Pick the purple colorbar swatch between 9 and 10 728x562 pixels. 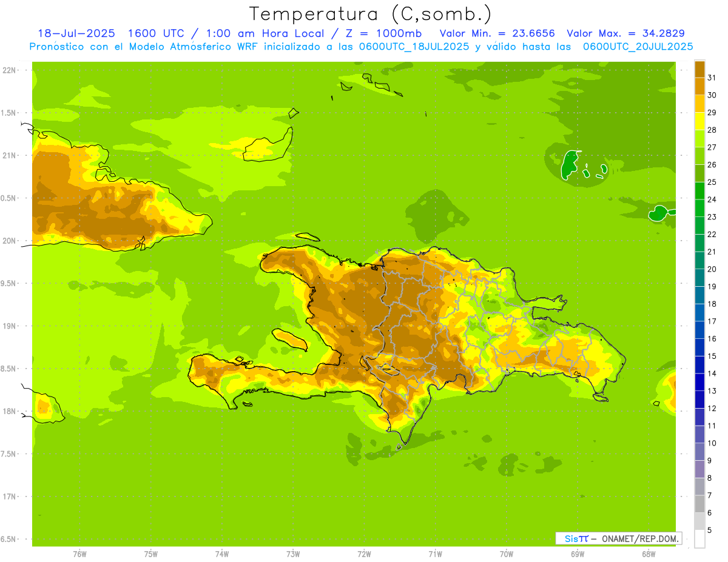699,452
